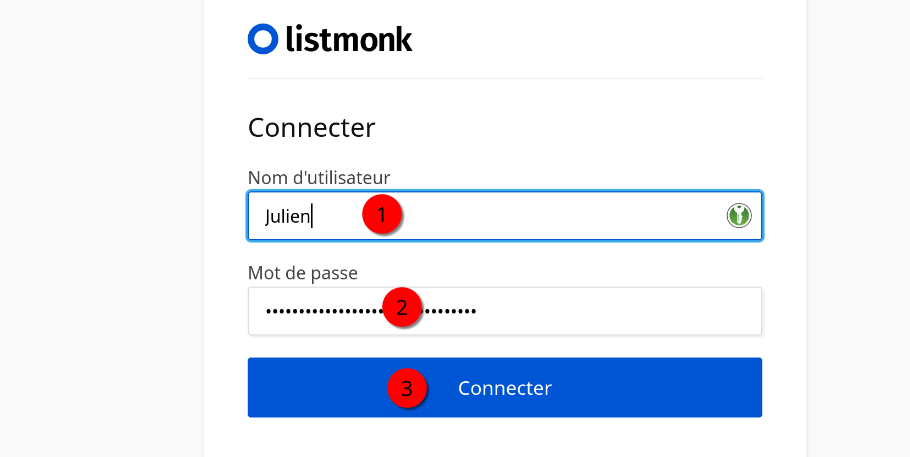Click the masked password dots
The height and width of the screenshot is (457, 910).
point(320,311)
